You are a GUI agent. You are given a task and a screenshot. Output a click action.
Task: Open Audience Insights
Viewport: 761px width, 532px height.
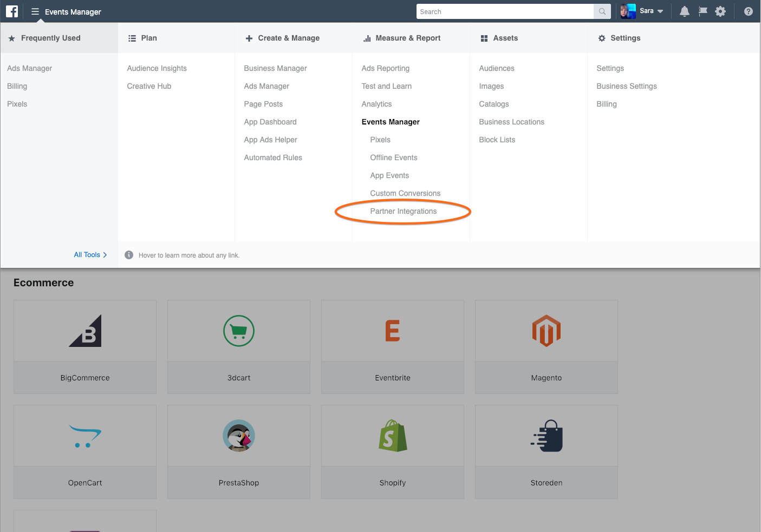[157, 68]
